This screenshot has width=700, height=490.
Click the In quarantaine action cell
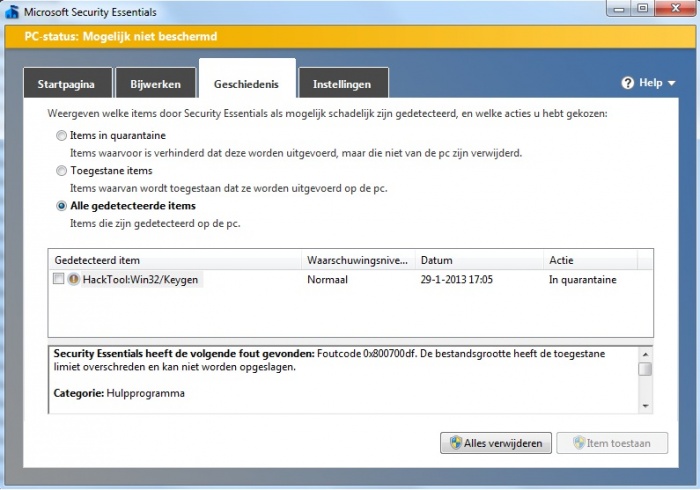[x=583, y=280]
